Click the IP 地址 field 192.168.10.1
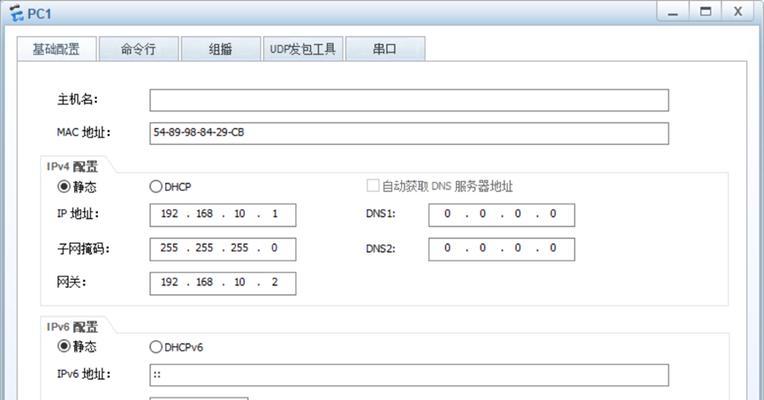764x400 pixels. tap(223, 215)
